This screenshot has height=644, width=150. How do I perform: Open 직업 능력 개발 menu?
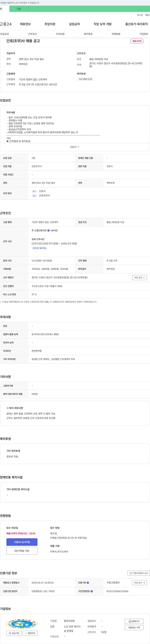coord(103,24)
